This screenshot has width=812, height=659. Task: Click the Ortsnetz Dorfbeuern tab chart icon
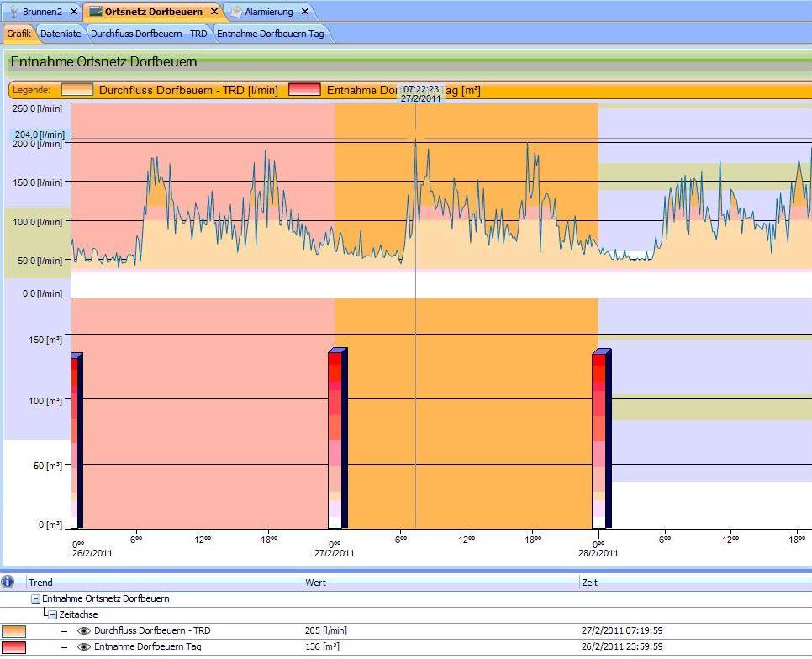click(95, 12)
